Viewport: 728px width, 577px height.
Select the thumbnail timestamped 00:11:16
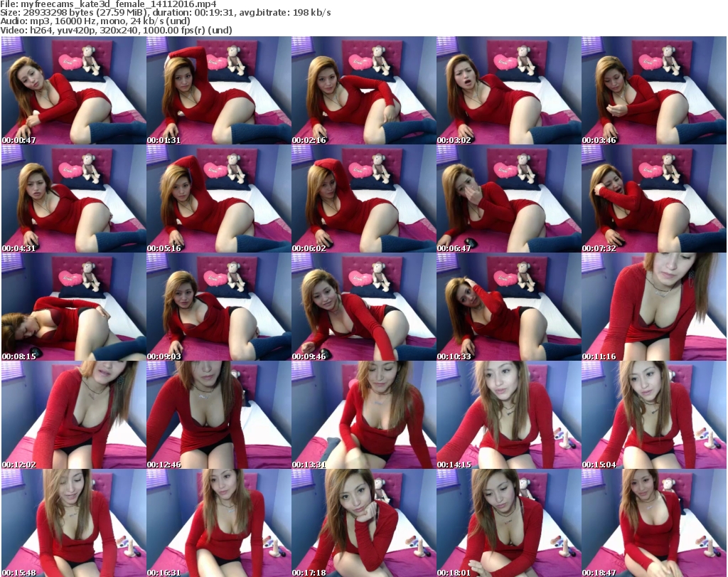(653, 307)
